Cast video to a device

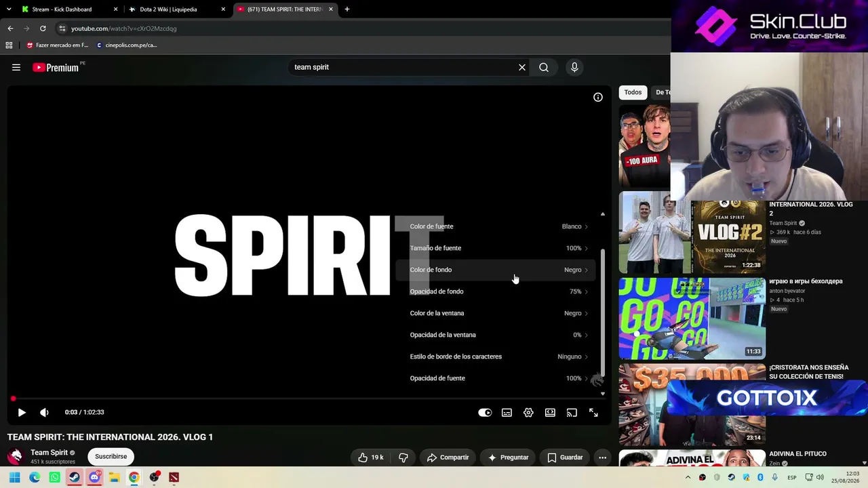coord(572,412)
